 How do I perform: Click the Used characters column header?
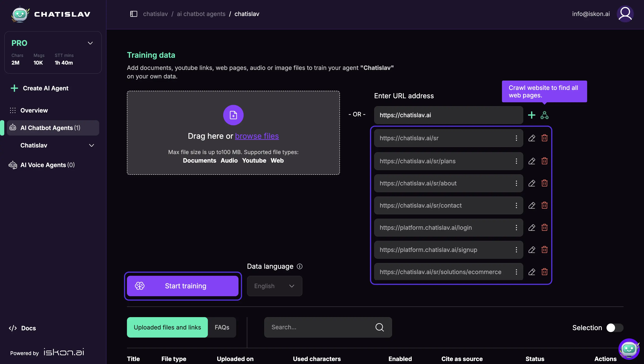click(317, 359)
